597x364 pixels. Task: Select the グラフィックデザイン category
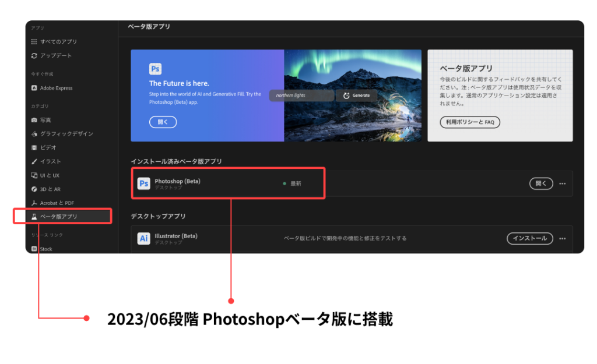tap(66, 133)
